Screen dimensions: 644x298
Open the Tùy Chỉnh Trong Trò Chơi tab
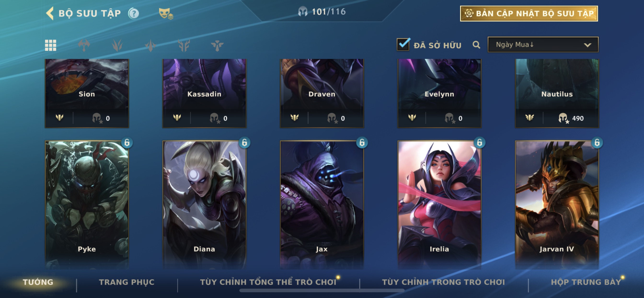(443, 282)
